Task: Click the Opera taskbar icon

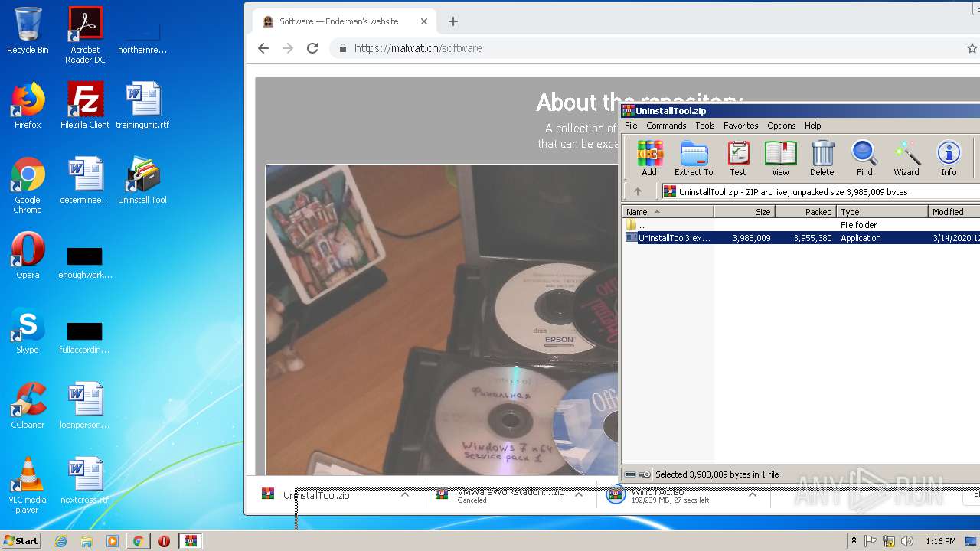Action: (164, 541)
